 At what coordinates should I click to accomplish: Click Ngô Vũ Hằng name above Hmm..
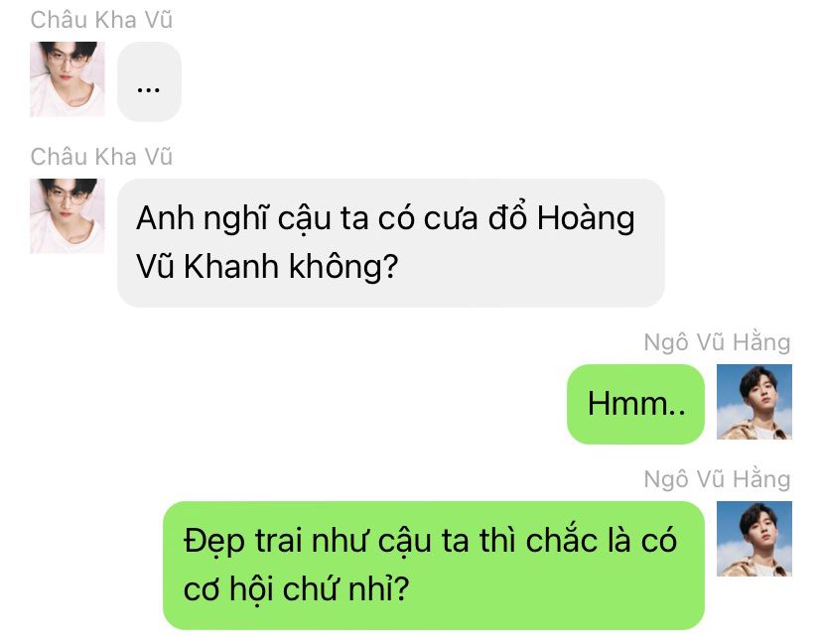[717, 342]
